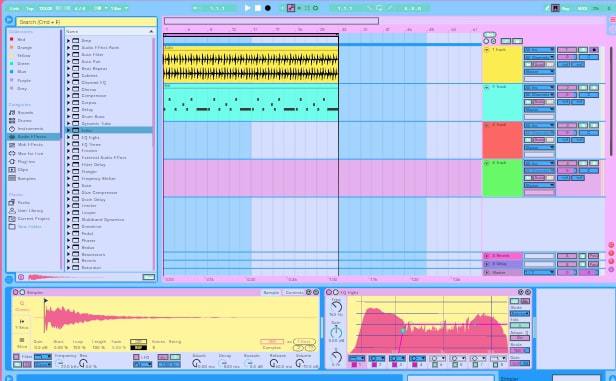Open the Master track output dropdown

pos(539,272)
